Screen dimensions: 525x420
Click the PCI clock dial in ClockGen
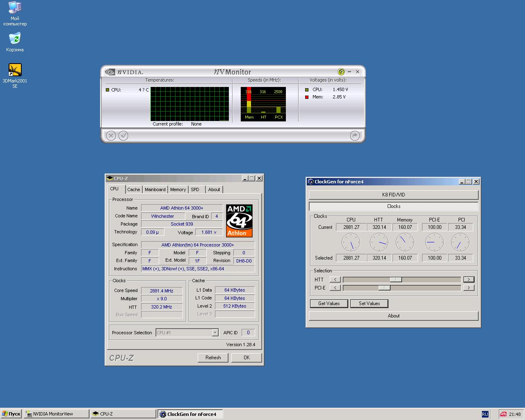point(460,242)
